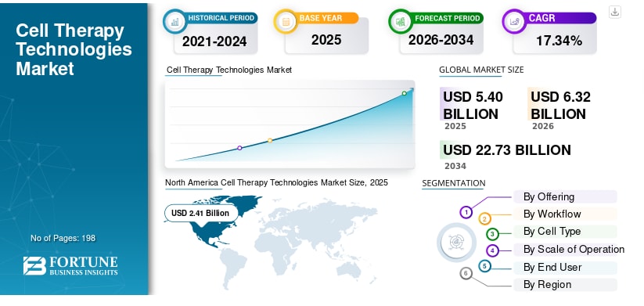Click the 2026-2034 forecast period value

(441, 40)
